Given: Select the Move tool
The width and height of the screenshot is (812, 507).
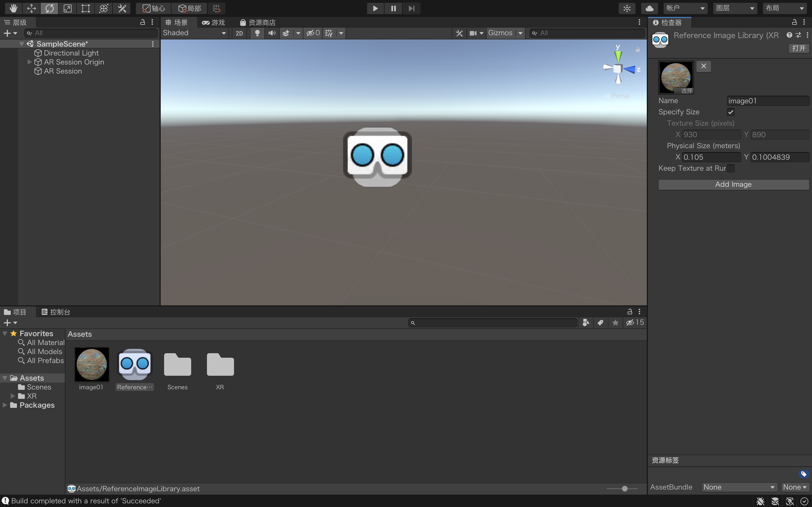Looking at the screenshot, I should click(x=31, y=8).
